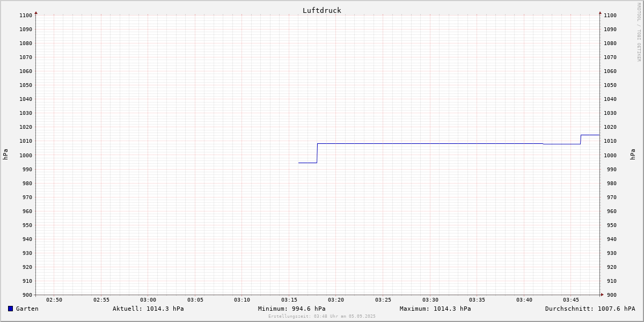Click the 1100 label on the left axis

[x=26, y=16]
